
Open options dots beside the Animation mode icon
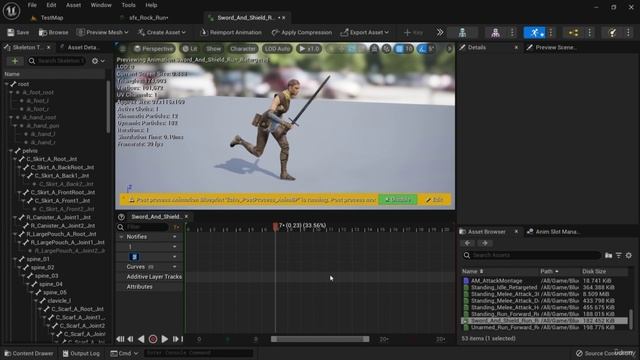(x=551, y=33)
